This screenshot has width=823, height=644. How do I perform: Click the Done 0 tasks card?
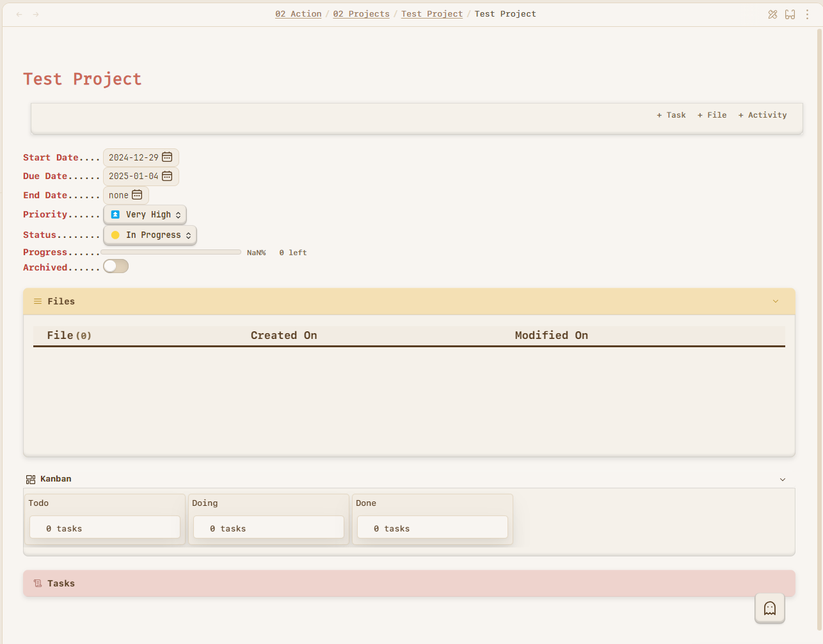tap(433, 528)
